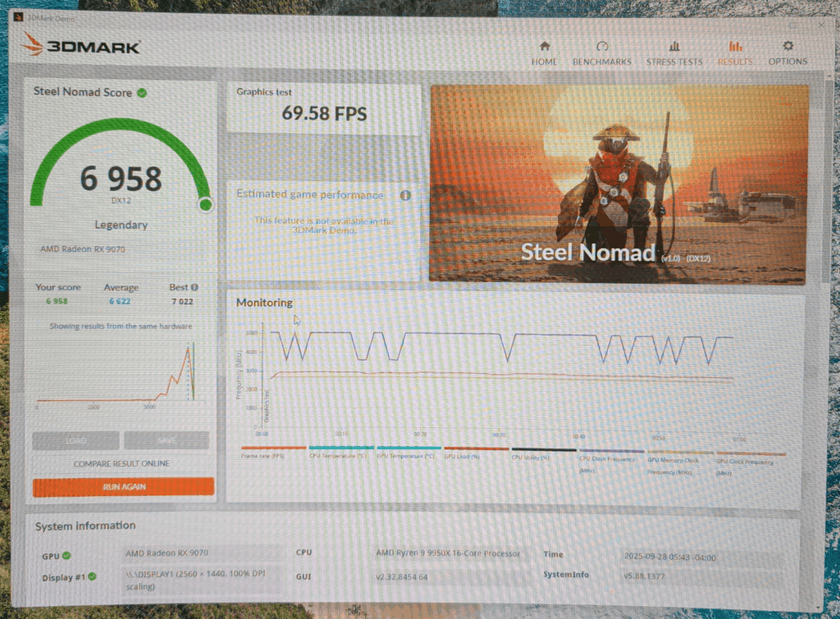Click the Your score value 6 958
The height and width of the screenshot is (619, 840).
pyautogui.click(x=57, y=301)
